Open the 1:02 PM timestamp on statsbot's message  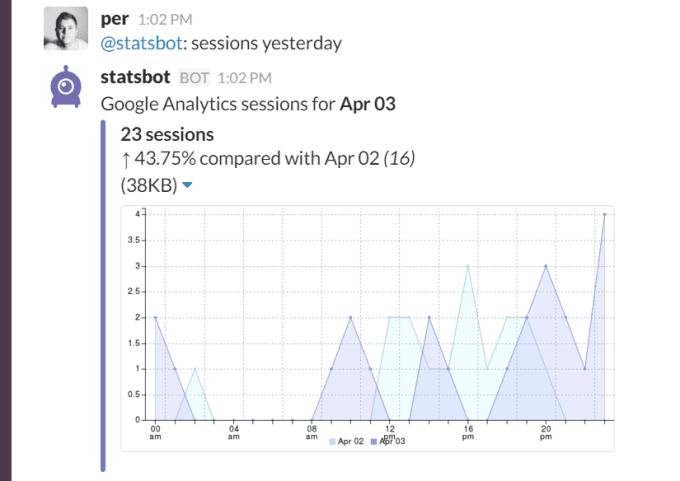tap(245, 78)
